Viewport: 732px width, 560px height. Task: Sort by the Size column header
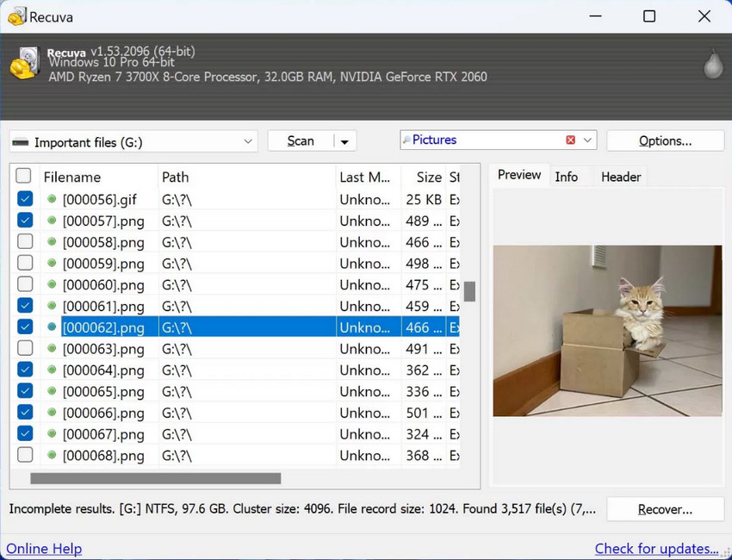pos(424,177)
